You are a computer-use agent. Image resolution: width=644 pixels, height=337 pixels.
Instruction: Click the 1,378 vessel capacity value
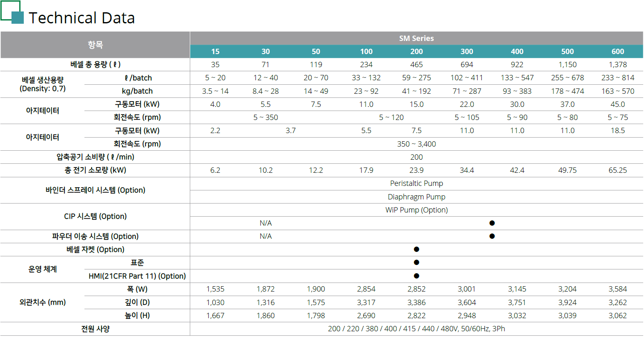coord(617,65)
